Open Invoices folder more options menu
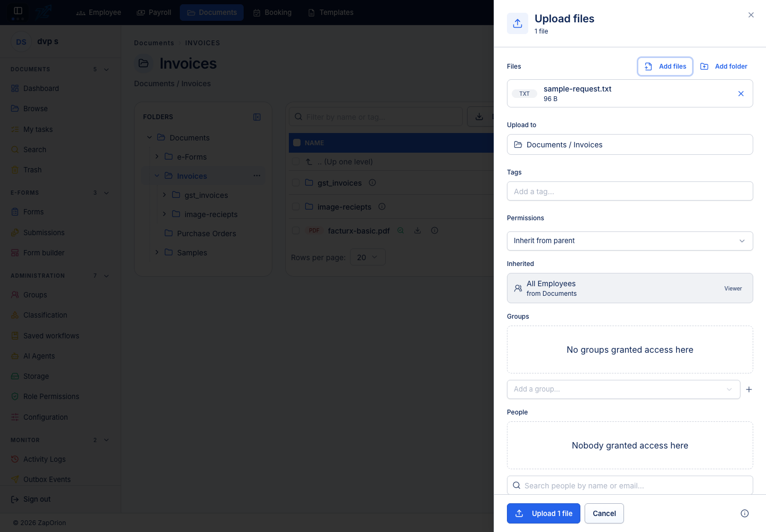 click(257, 176)
